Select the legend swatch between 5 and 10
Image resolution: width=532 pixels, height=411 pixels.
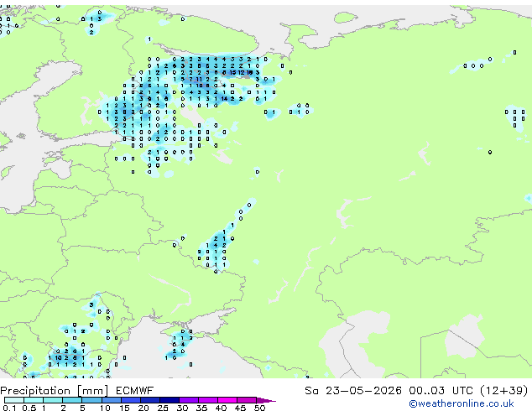point(92,400)
